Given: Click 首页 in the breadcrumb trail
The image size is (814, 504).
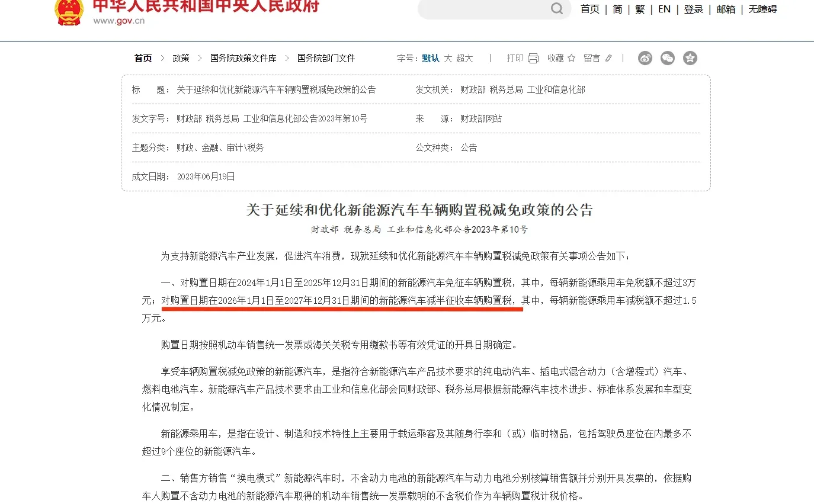Looking at the screenshot, I should (142, 58).
